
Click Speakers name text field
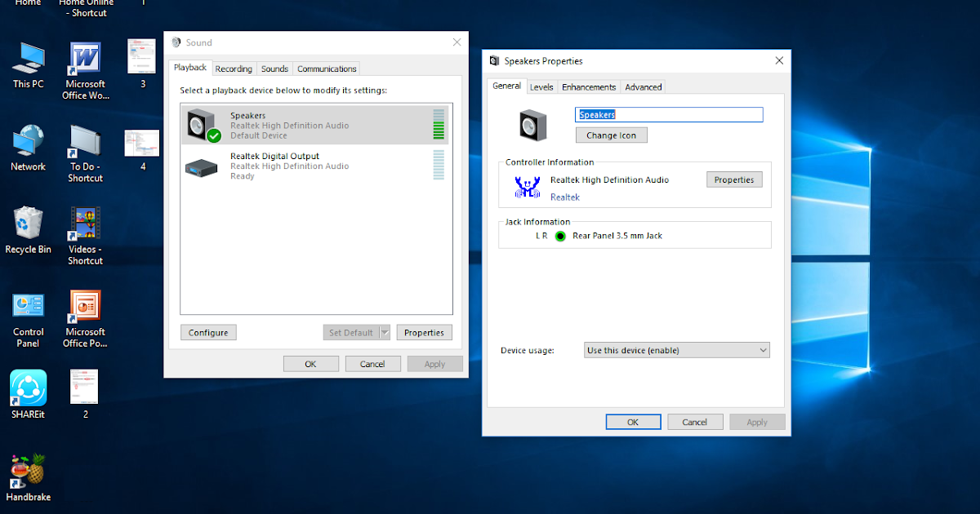pos(669,115)
